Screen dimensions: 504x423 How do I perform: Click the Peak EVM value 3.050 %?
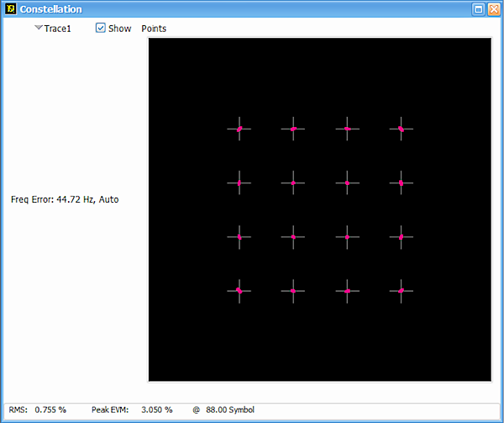156,410
